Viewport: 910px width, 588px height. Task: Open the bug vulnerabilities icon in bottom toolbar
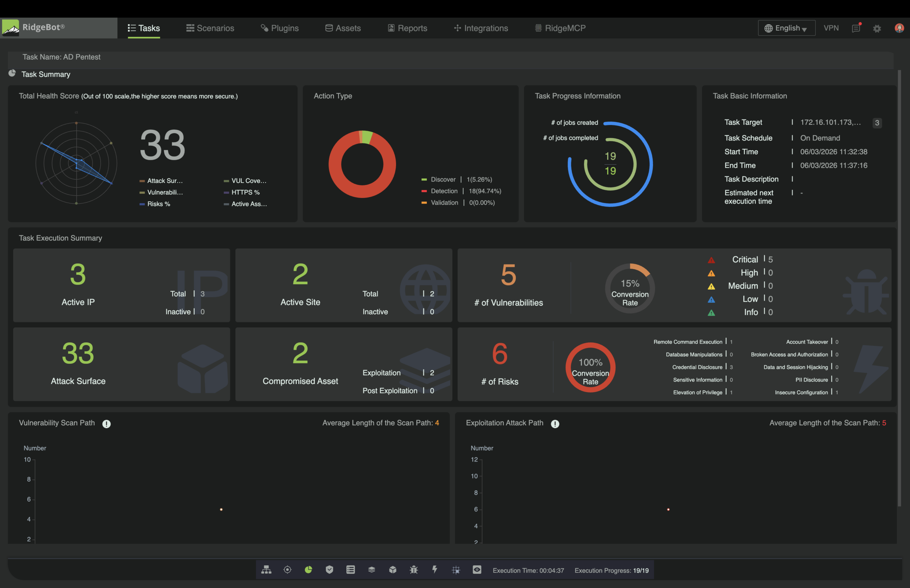click(413, 570)
